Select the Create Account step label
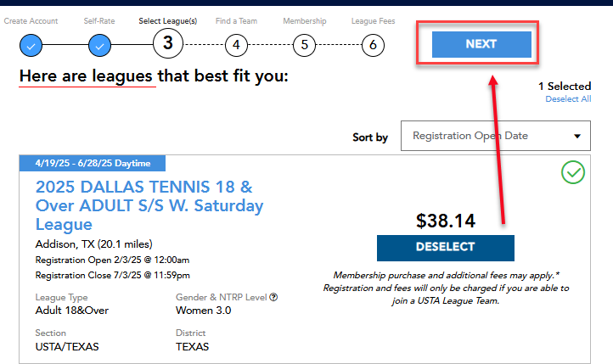 (31, 20)
